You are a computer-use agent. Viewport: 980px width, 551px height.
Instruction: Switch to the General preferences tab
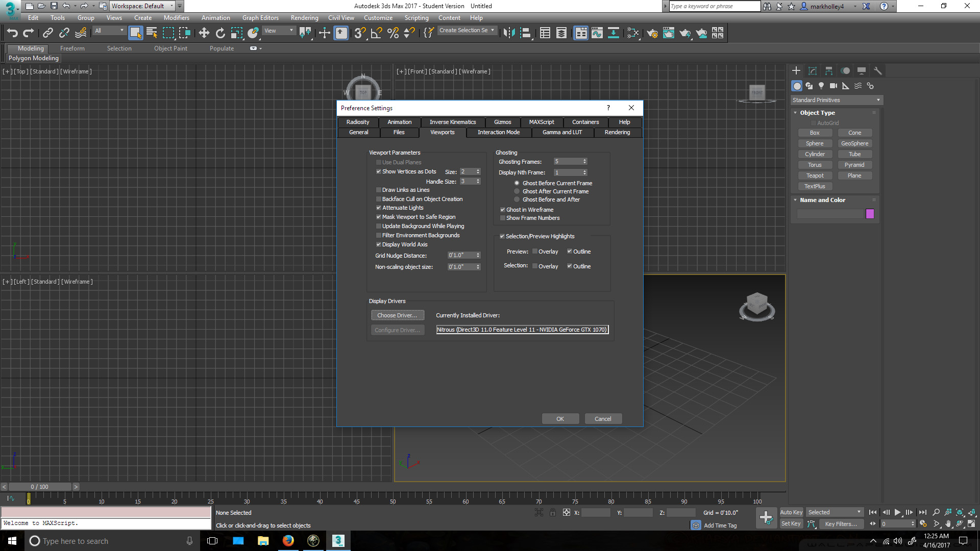point(359,132)
